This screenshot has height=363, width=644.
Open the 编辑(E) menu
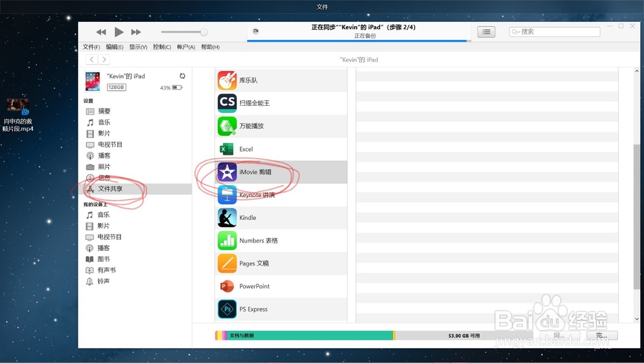tap(115, 47)
